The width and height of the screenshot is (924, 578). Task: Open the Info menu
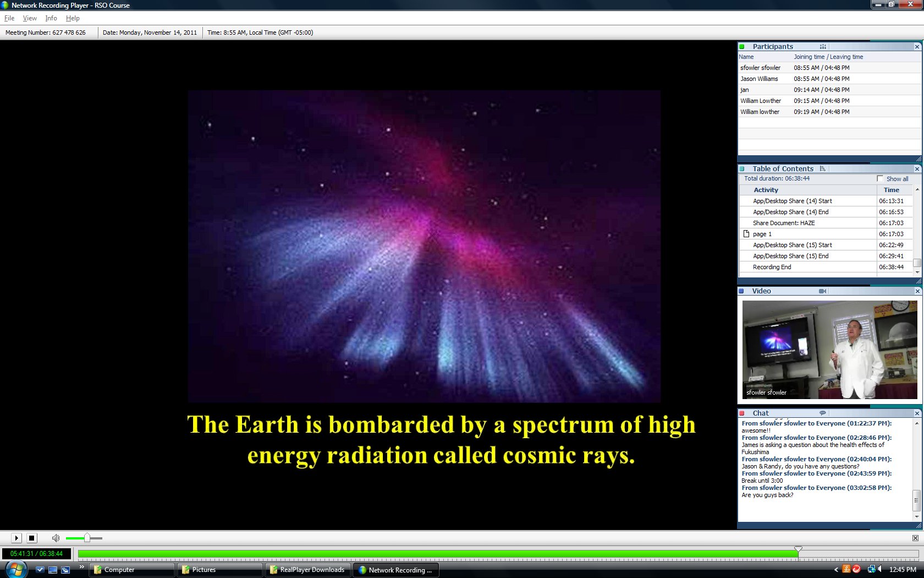[x=51, y=18]
